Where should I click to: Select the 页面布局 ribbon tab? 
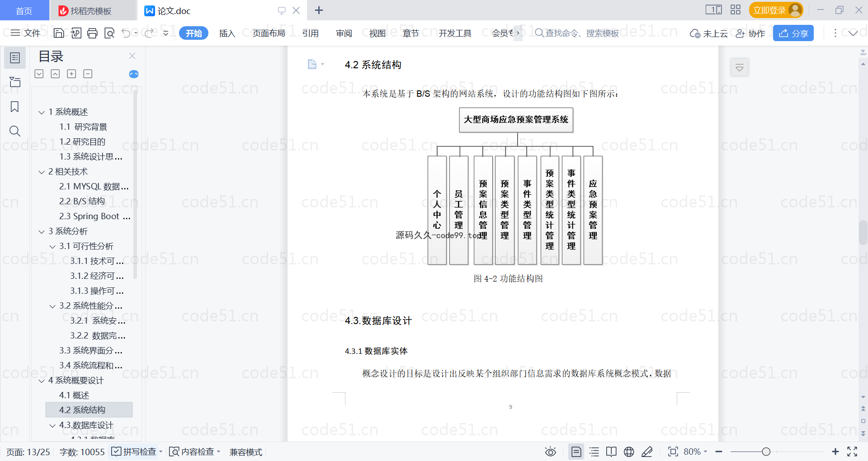269,33
